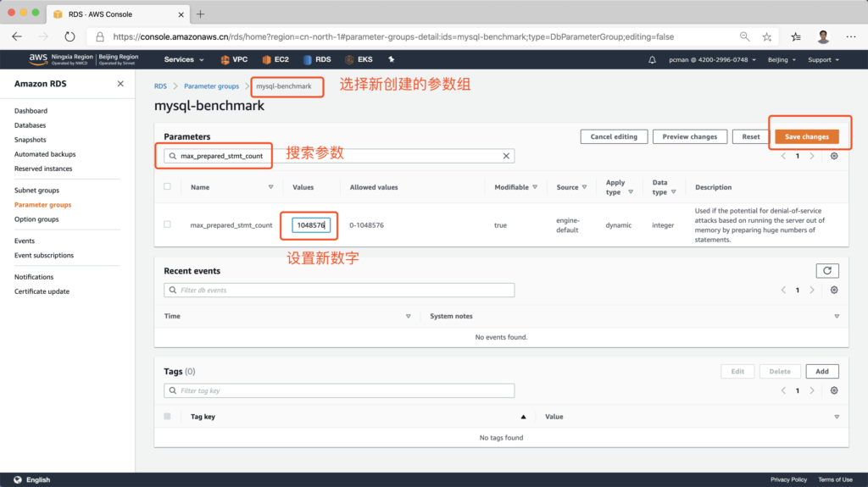Toggle the Tags header checkbox
Image resolution: width=868 pixels, height=487 pixels.
coord(167,417)
